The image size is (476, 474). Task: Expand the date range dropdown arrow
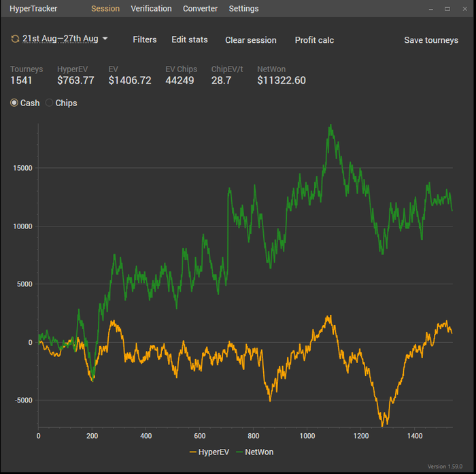(105, 39)
